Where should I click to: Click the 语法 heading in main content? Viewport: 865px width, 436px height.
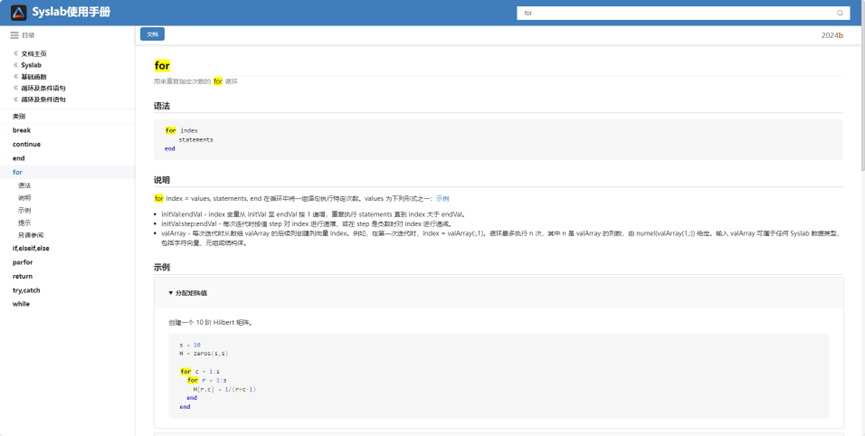click(162, 106)
